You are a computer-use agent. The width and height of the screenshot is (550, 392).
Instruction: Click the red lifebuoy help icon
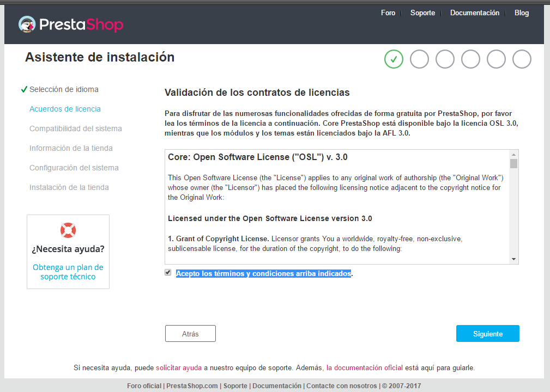(68, 230)
